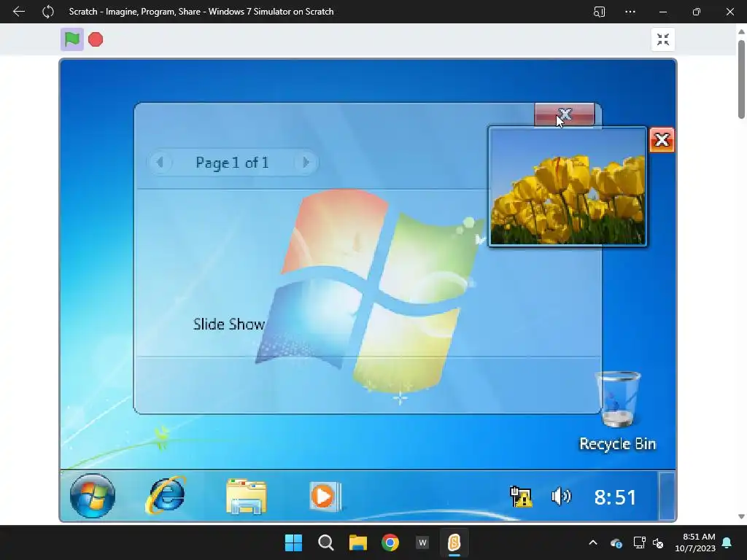The width and height of the screenshot is (747, 560).
Task: Go back using the app's back arrow
Action: click(x=18, y=12)
